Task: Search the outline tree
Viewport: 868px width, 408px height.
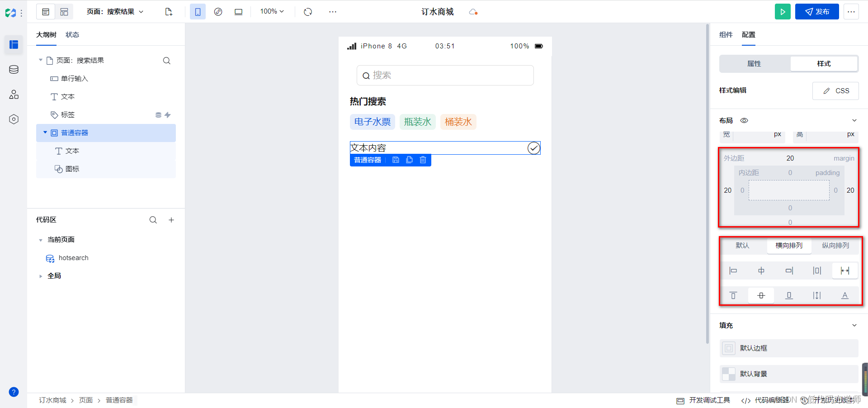Action: coord(167,61)
